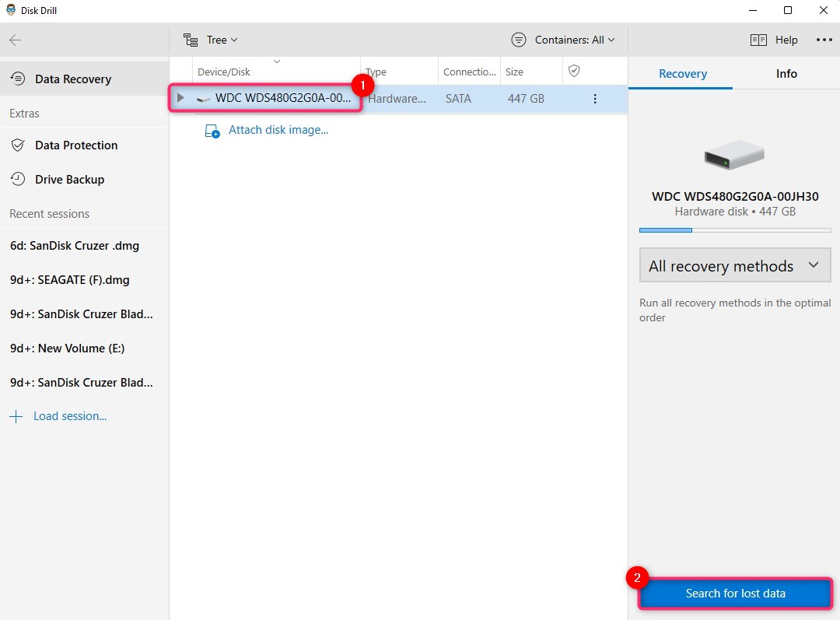This screenshot has width=840, height=620.
Task: Click the back arrow icon
Action: click(16, 40)
